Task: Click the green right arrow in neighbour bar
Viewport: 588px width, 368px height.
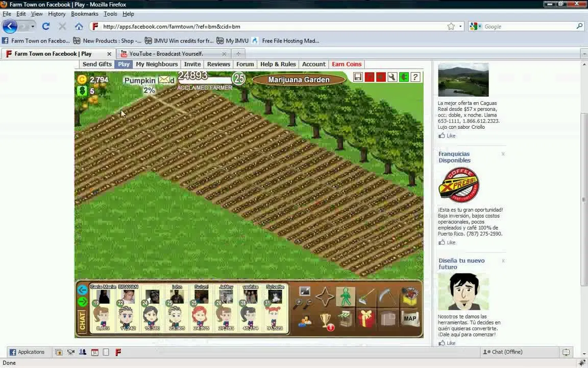Action: pyautogui.click(x=82, y=302)
